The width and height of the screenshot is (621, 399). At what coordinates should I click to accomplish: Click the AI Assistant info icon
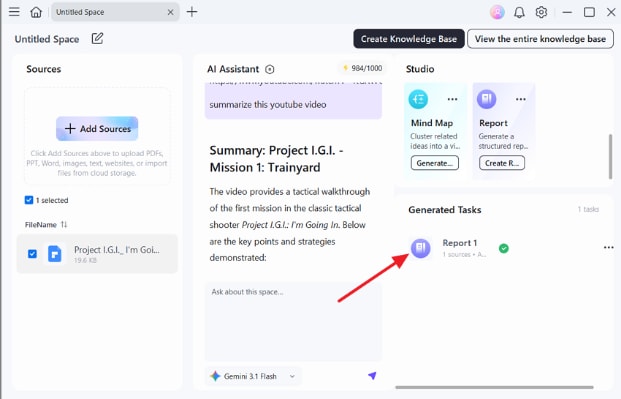click(270, 69)
